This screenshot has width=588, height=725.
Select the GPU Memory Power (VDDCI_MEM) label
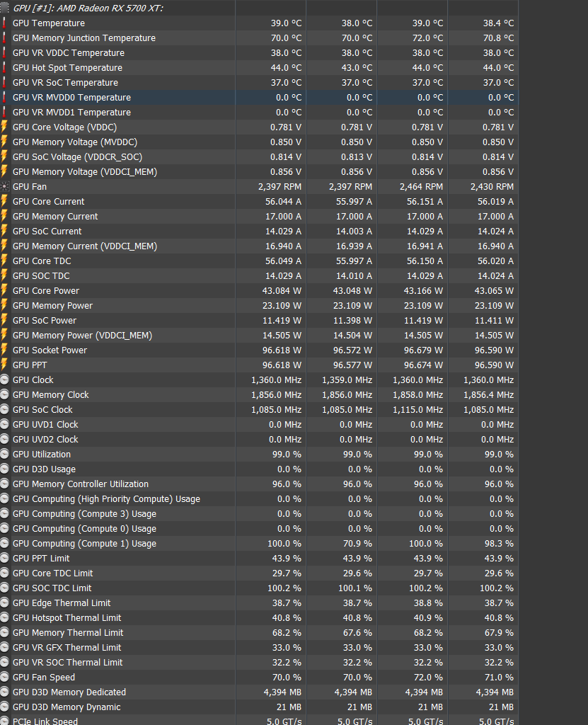tap(82, 335)
